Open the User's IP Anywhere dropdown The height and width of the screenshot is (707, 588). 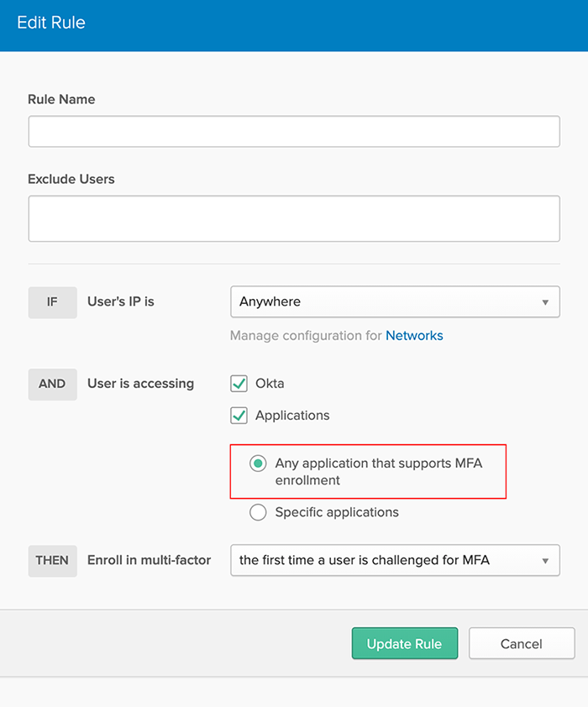click(395, 301)
